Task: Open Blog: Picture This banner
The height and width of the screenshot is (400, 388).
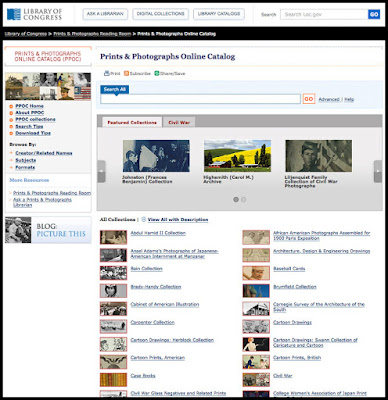Action: click(48, 230)
